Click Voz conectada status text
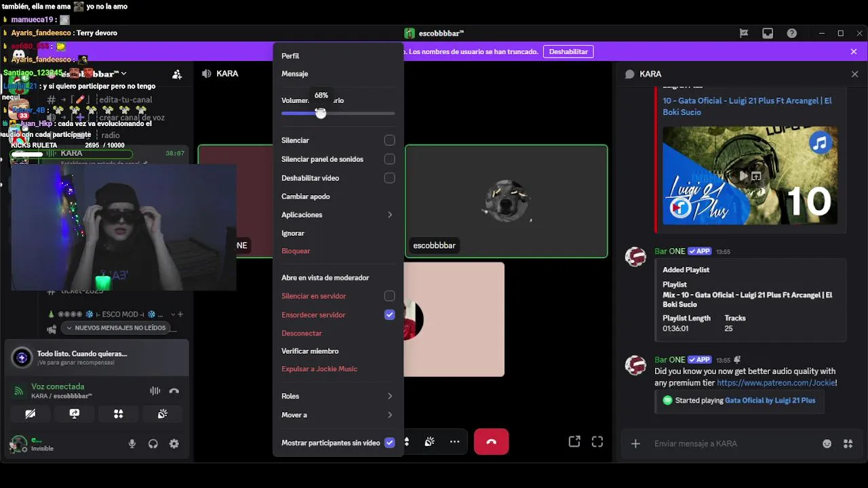Image resolution: width=868 pixels, height=488 pixels. click(58, 386)
